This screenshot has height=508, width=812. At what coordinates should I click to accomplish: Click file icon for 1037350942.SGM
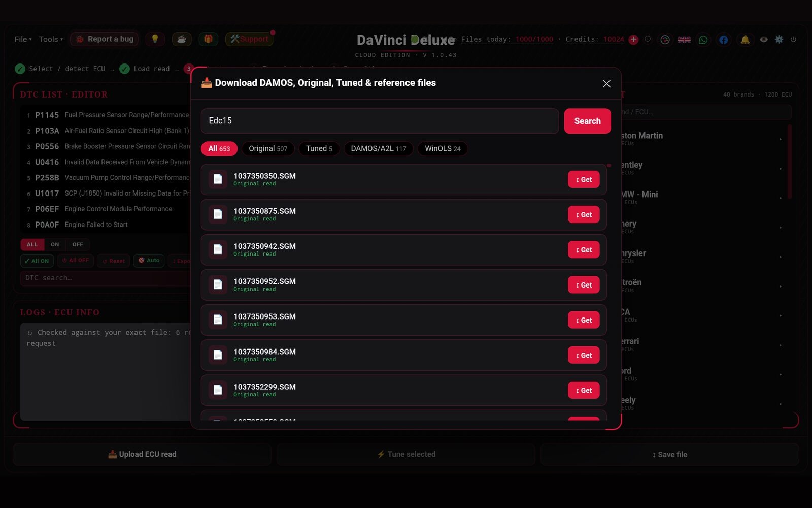click(x=218, y=249)
